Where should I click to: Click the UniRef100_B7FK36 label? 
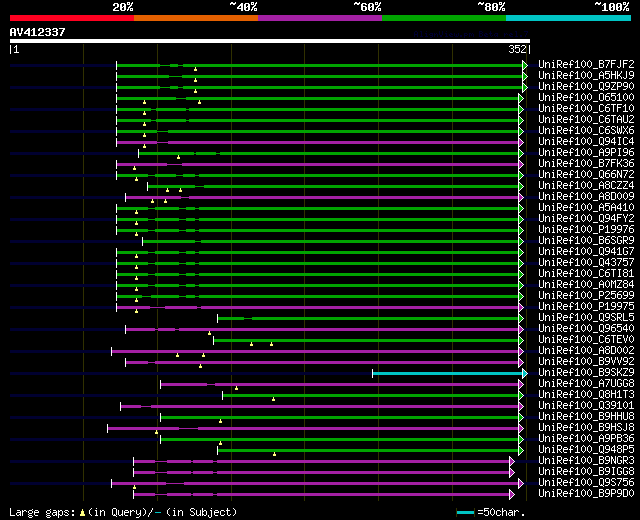[x=586, y=164]
